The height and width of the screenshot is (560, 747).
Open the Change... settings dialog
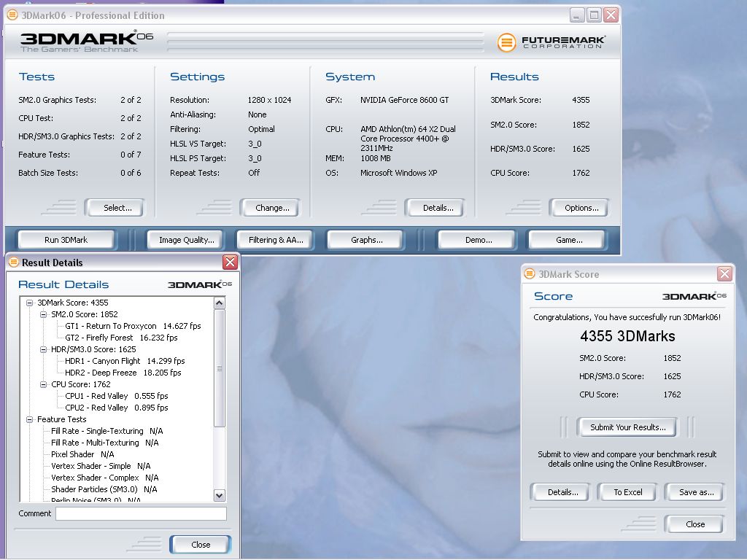tap(270, 208)
